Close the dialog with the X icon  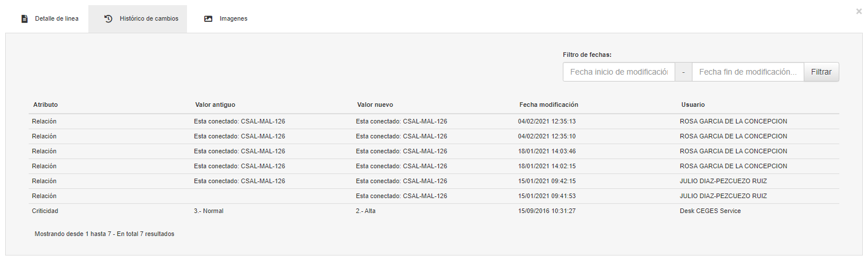pos(859,11)
